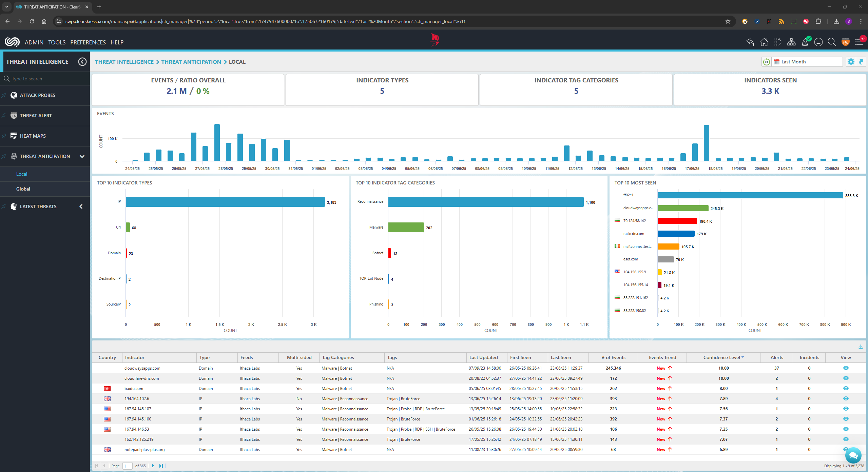Open notifications via the 99+ list icon
Screen dimensions: 868x472
click(x=860, y=42)
